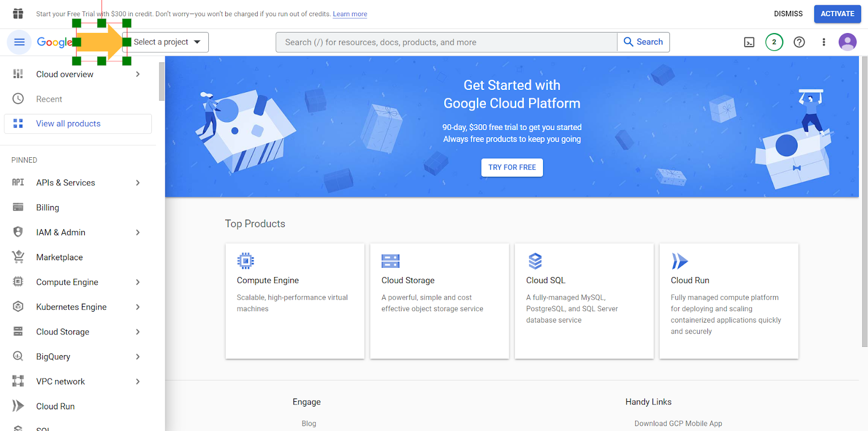Click the search resources input field
This screenshot has height=431, width=868.
(446, 42)
